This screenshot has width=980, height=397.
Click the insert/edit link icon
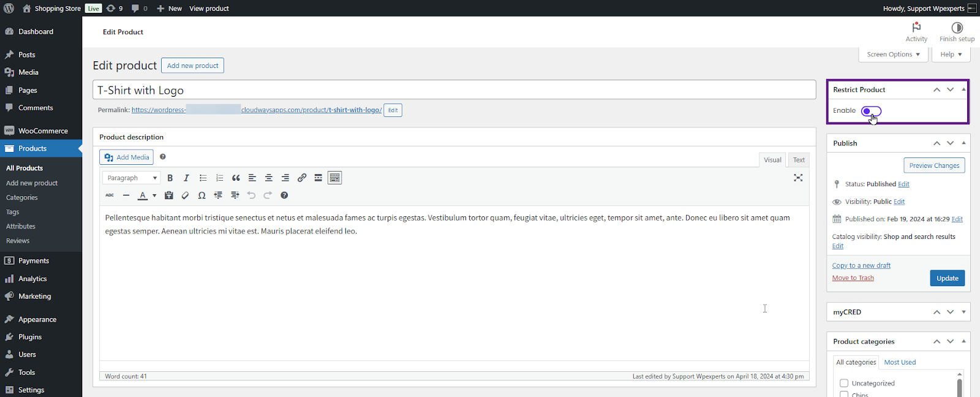(x=302, y=178)
